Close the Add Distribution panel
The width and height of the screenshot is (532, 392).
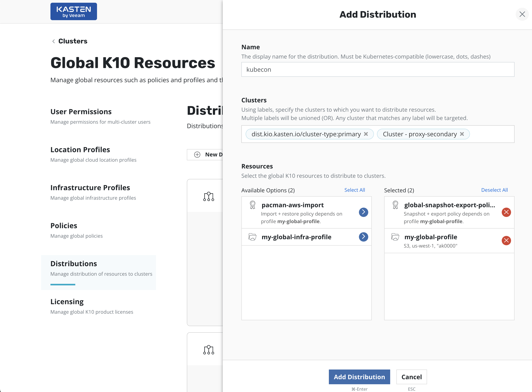coord(522,14)
